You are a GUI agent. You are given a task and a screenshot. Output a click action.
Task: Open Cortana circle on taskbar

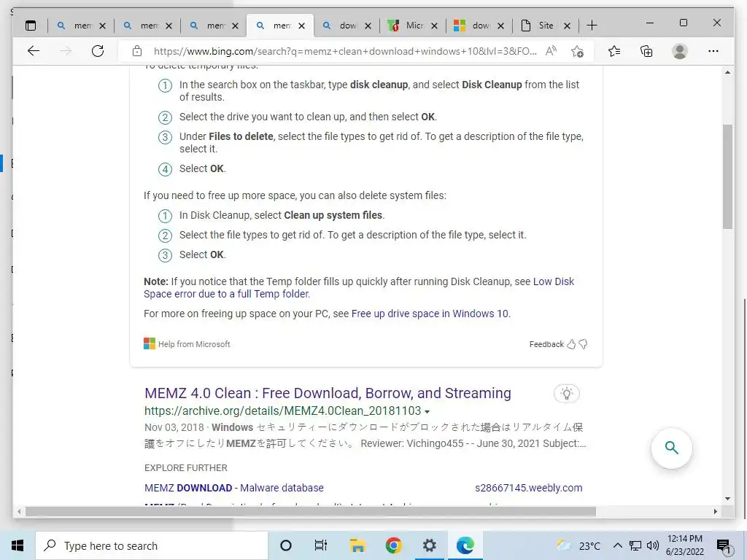(x=286, y=545)
